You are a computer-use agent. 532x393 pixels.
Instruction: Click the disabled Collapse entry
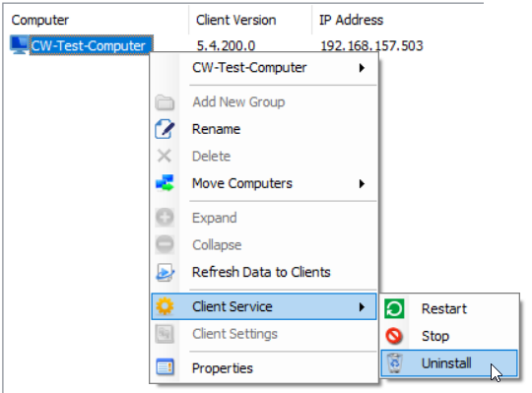264,244
